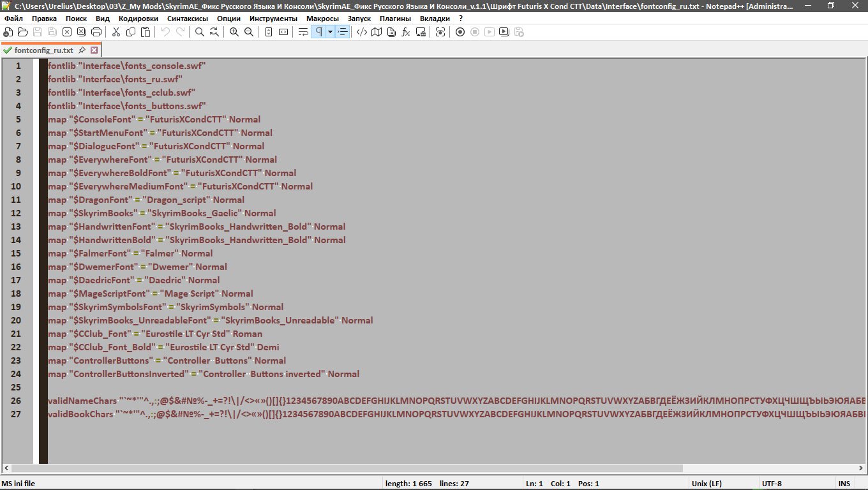Viewport: 868px width, 490px height.
Task: Close the fontconfig_ru.txt tab
Action: (94, 50)
